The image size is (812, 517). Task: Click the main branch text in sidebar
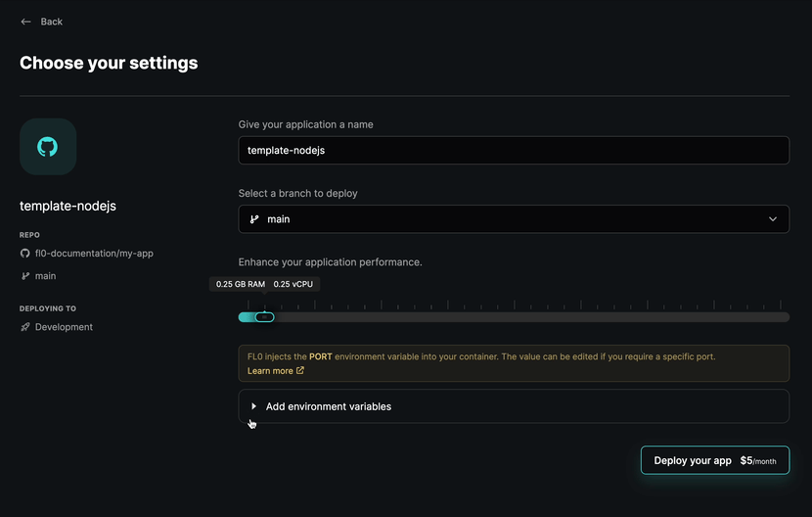(46, 276)
